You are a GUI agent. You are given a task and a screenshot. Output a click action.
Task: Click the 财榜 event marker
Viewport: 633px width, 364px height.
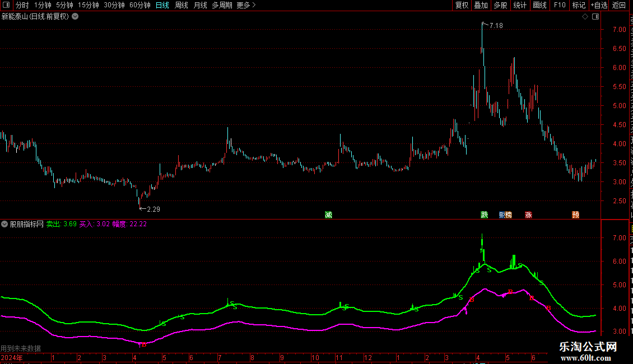point(505,214)
